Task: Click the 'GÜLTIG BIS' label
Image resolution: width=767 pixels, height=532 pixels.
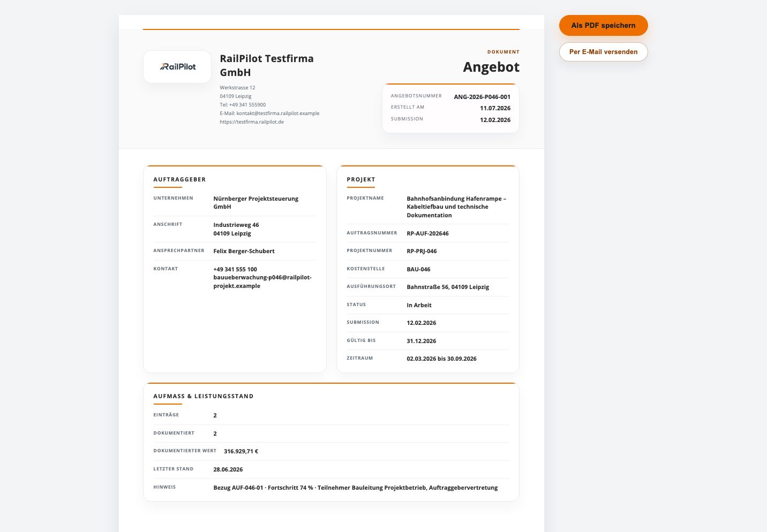Action: point(361,340)
